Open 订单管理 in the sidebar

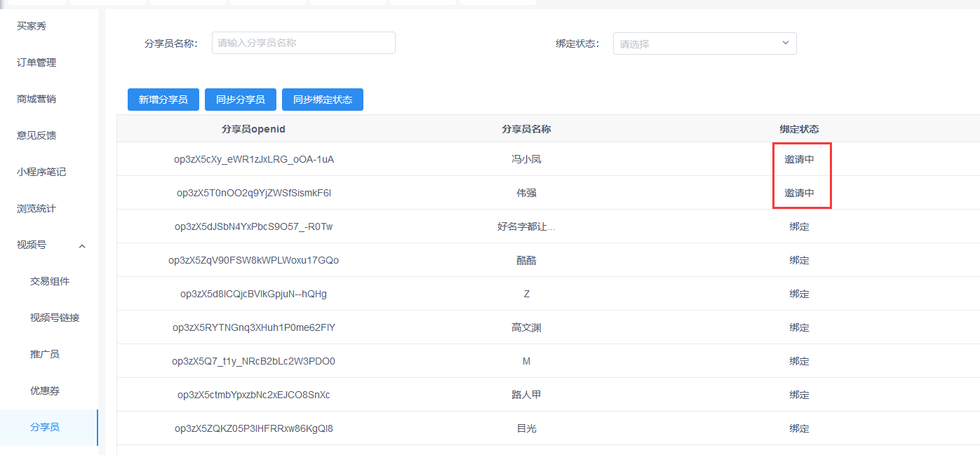tap(36, 62)
